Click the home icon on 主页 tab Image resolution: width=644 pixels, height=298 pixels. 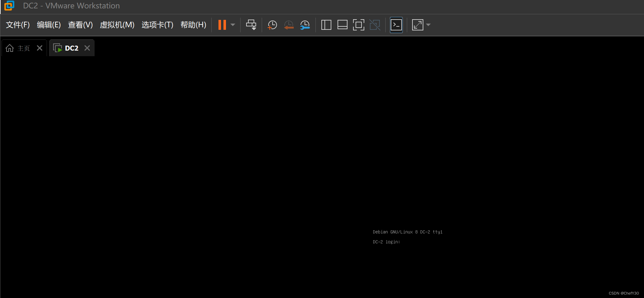coord(10,48)
